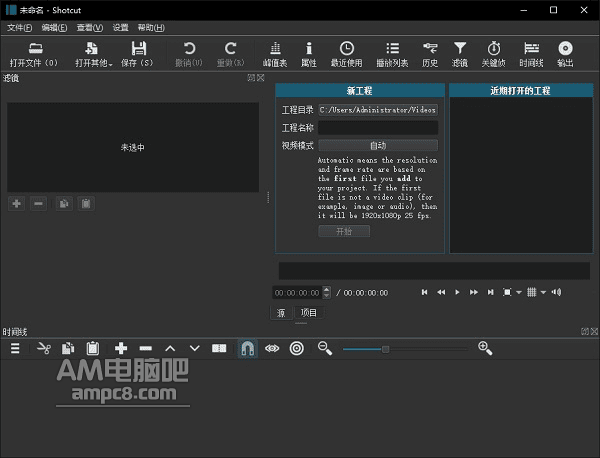Image resolution: width=600 pixels, height=458 pixels.
Task: Ripple delete with timeline minus button
Action: tap(146, 348)
